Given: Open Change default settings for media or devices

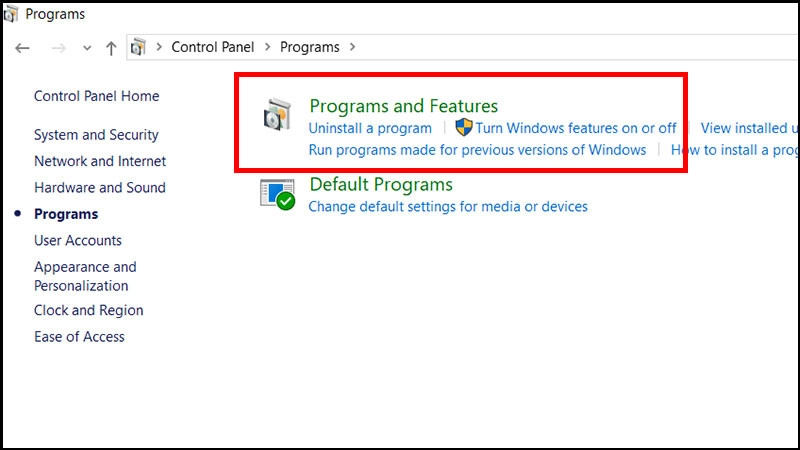Looking at the screenshot, I should [448, 207].
